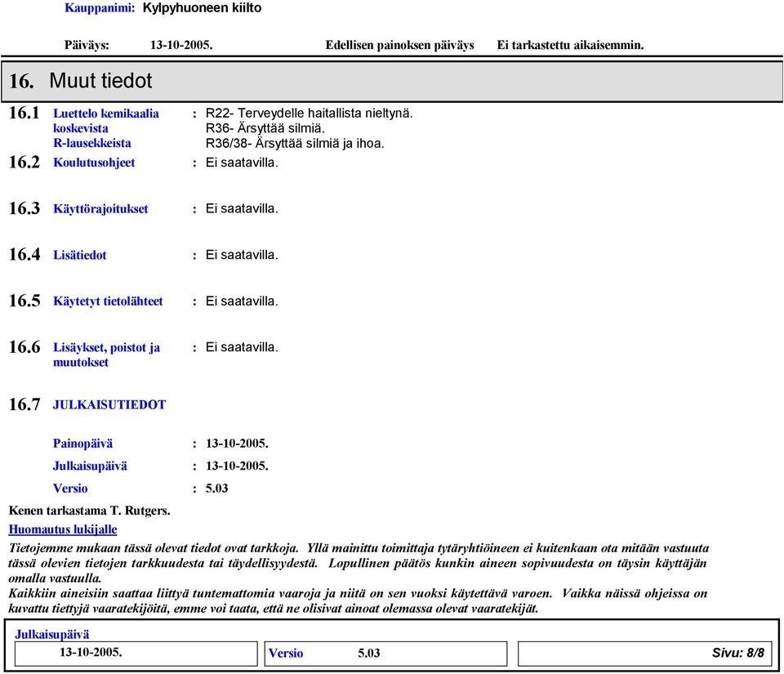The height and width of the screenshot is (674, 784).
Task: Click 'Julkaisupäivä' label in section 16.7
Action: tap(90, 466)
